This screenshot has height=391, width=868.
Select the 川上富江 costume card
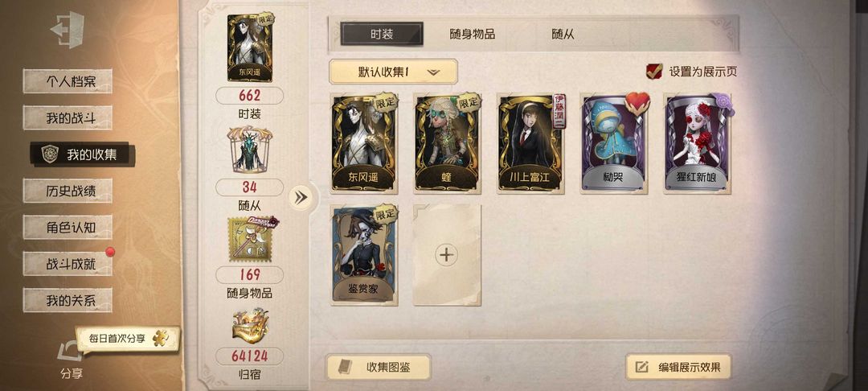pyautogui.click(x=531, y=143)
